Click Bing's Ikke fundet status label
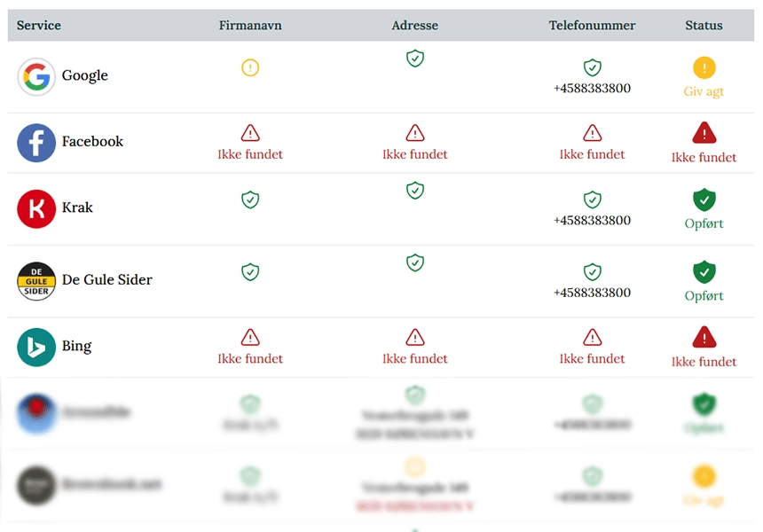 (704, 362)
